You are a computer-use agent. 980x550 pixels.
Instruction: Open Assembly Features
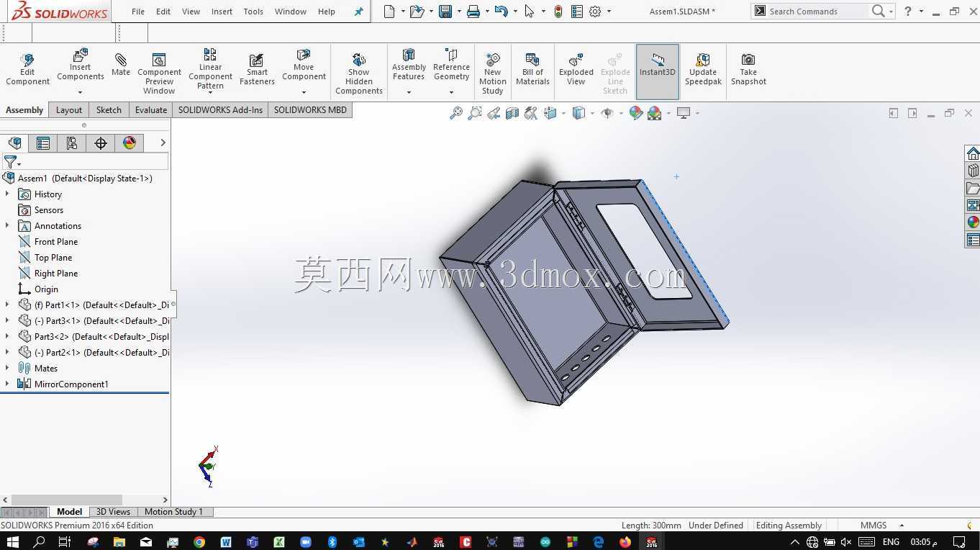409,66
